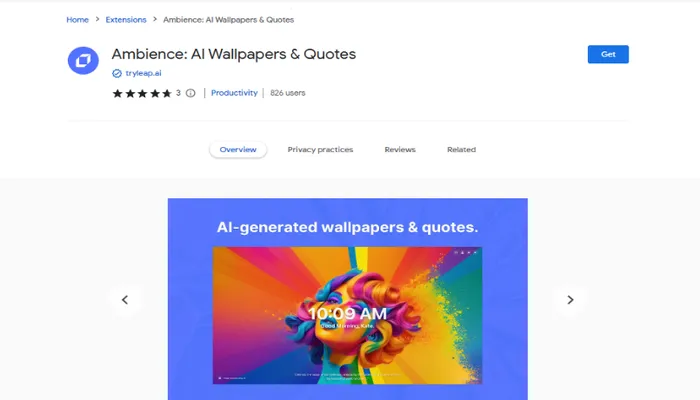Switch to the Related tab

click(462, 150)
